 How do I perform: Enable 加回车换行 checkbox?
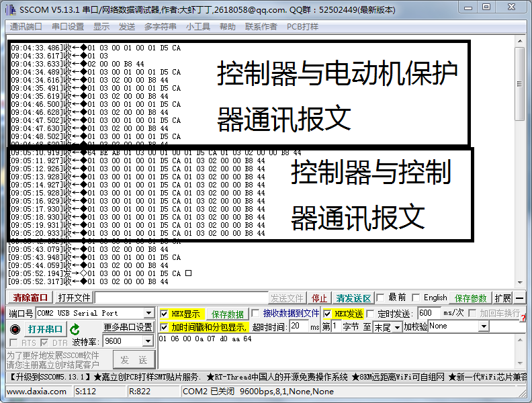[472, 313]
